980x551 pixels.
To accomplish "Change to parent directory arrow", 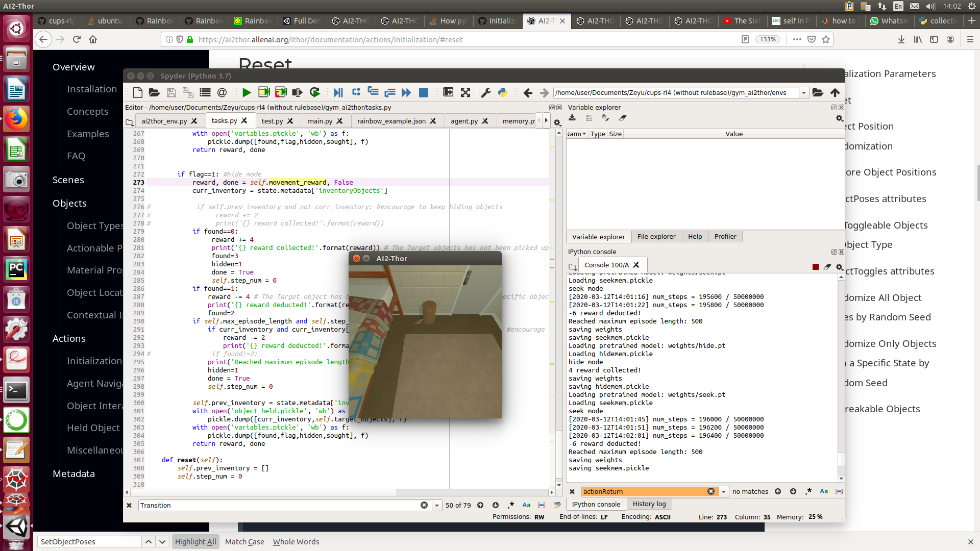I will (835, 92).
